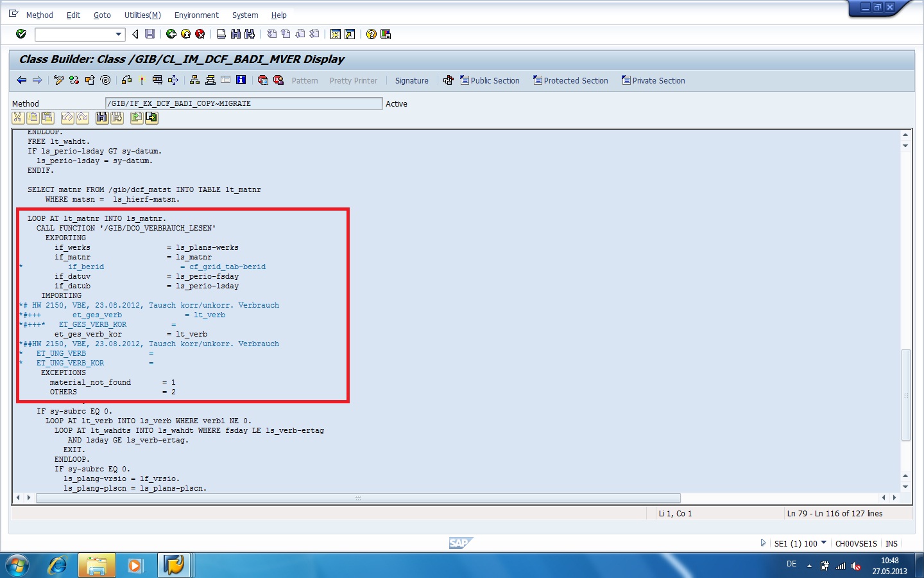Click the Undo icon in editor toolbar
The height and width of the screenshot is (578, 924).
pyautogui.click(x=67, y=118)
